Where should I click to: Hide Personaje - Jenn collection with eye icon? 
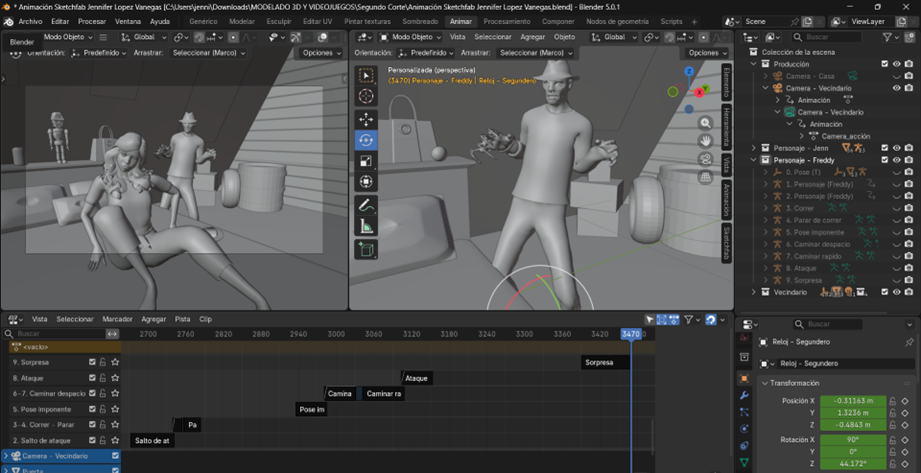(896, 148)
